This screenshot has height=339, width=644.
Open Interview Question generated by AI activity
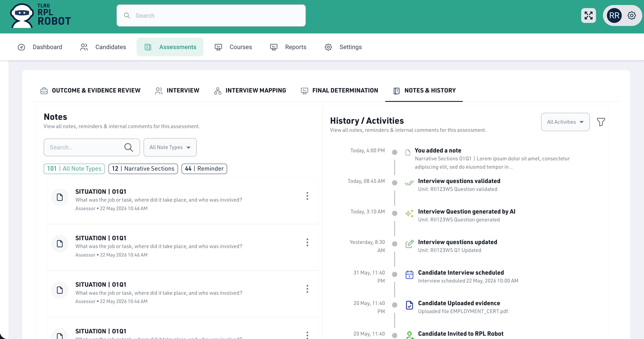pos(466,212)
